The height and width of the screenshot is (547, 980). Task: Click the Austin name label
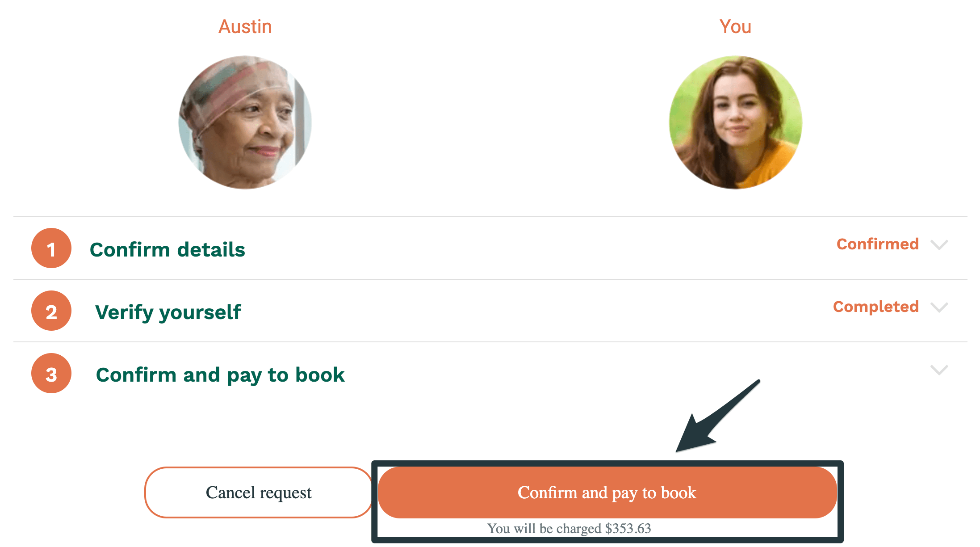pyautogui.click(x=245, y=27)
